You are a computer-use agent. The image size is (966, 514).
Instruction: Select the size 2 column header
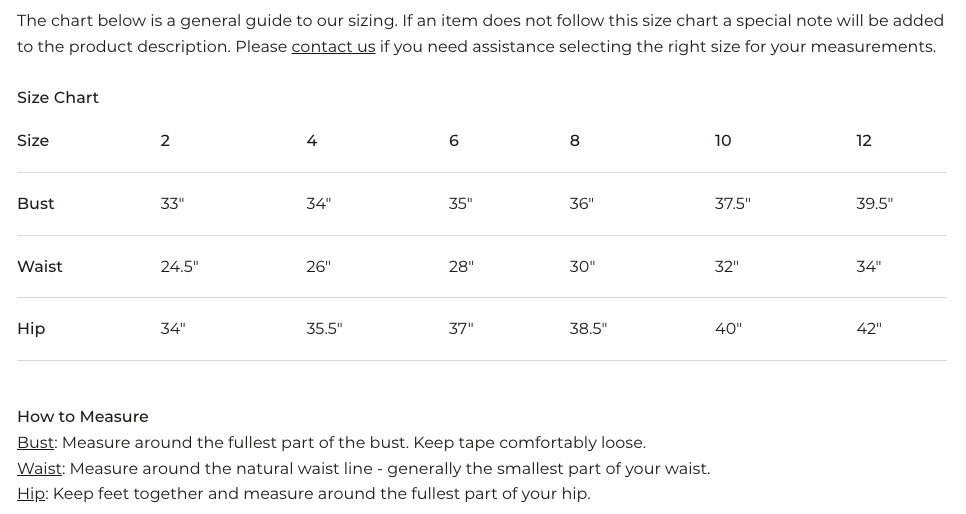tap(165, 141)
